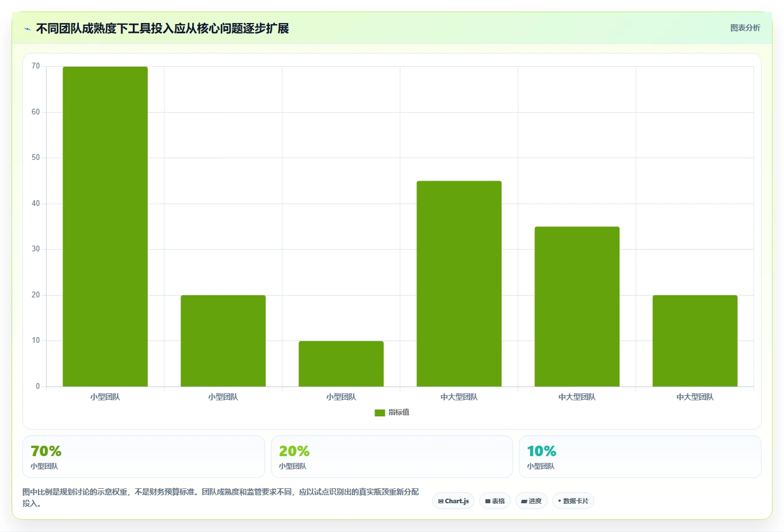Click the blue lightning icon beside the title
Image resolution: width=784 pixels, height=532 pixels.
coord(27,29)
